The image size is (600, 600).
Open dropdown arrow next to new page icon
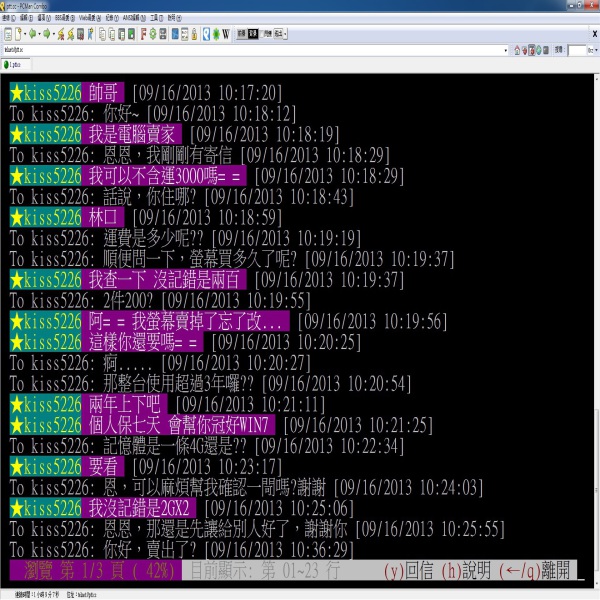[25, 34]
